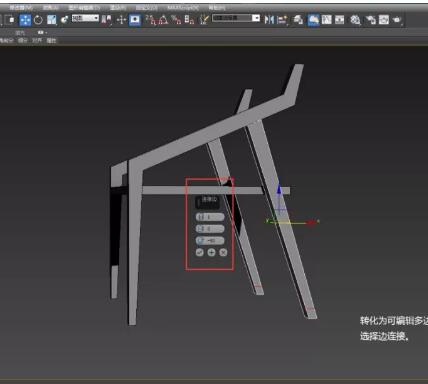Image resolution: width=428 pixels, height=384 pixels.
Task: Confirm the caddy with the checkmark button
Action: (x=199, y=252)
